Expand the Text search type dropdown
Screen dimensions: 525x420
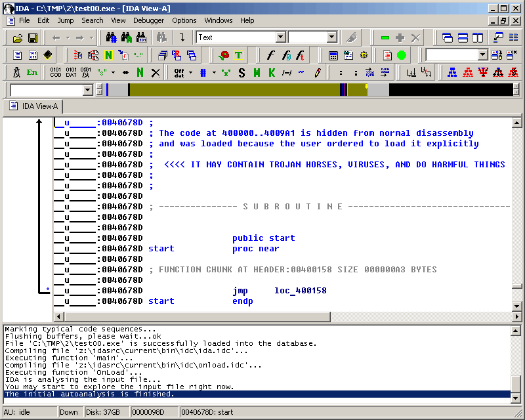click(x=280, y=37)
